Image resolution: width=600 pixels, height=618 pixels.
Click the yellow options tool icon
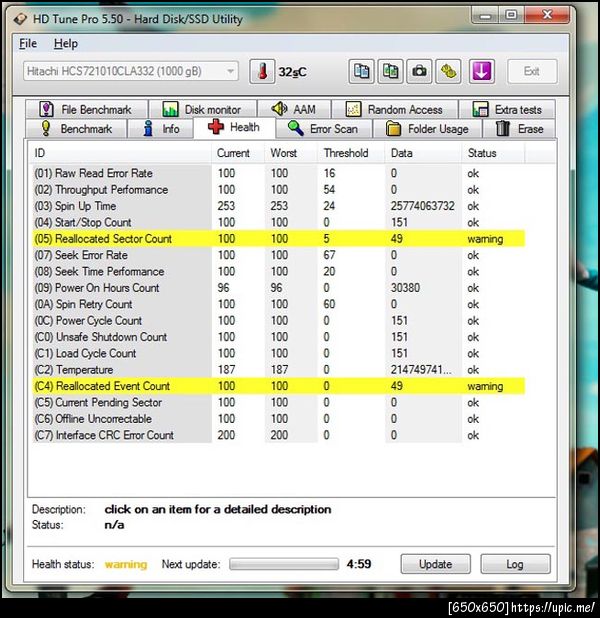448,72
